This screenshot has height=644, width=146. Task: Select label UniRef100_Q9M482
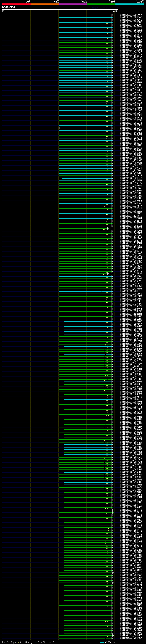131,321
